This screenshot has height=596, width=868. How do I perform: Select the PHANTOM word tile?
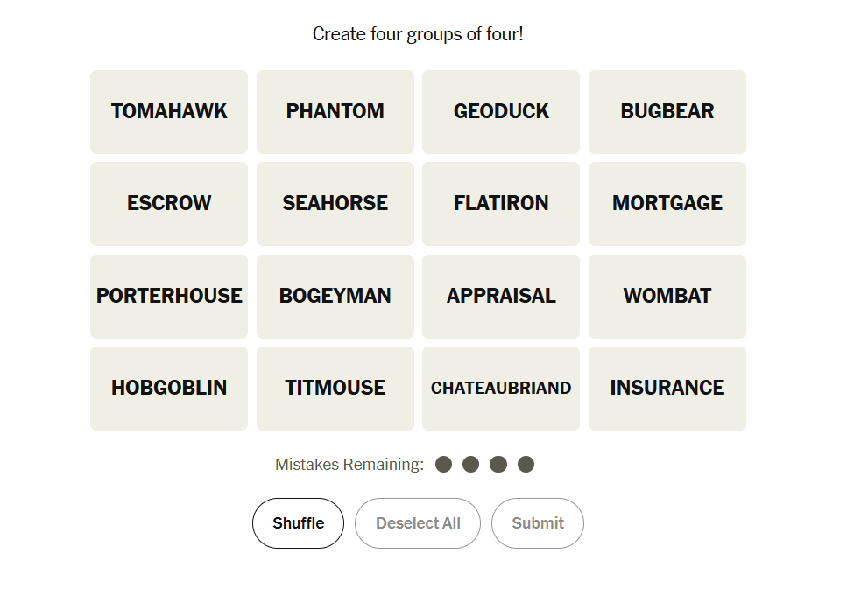pos(335,112)
